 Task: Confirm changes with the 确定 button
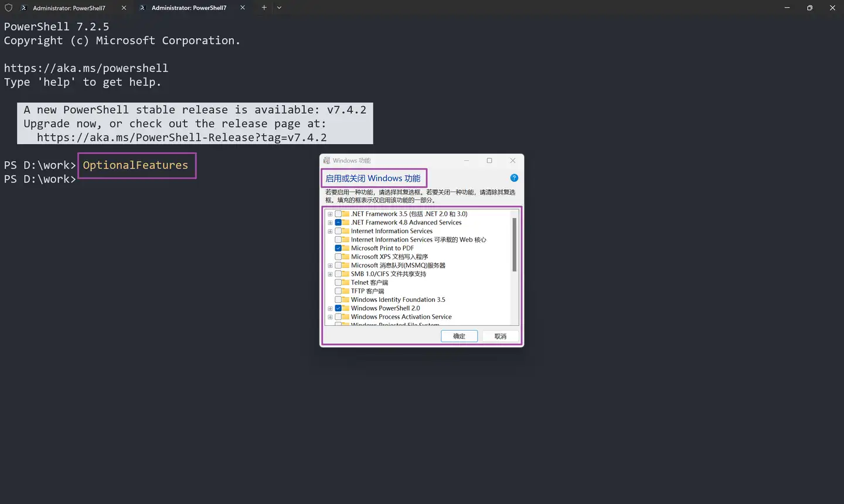coord(459,336)
